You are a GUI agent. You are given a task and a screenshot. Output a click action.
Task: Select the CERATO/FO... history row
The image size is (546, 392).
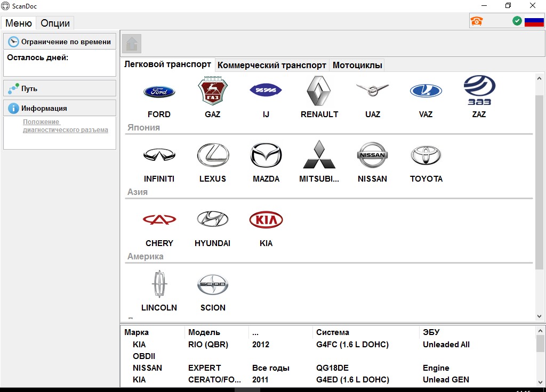coord(327,379)
